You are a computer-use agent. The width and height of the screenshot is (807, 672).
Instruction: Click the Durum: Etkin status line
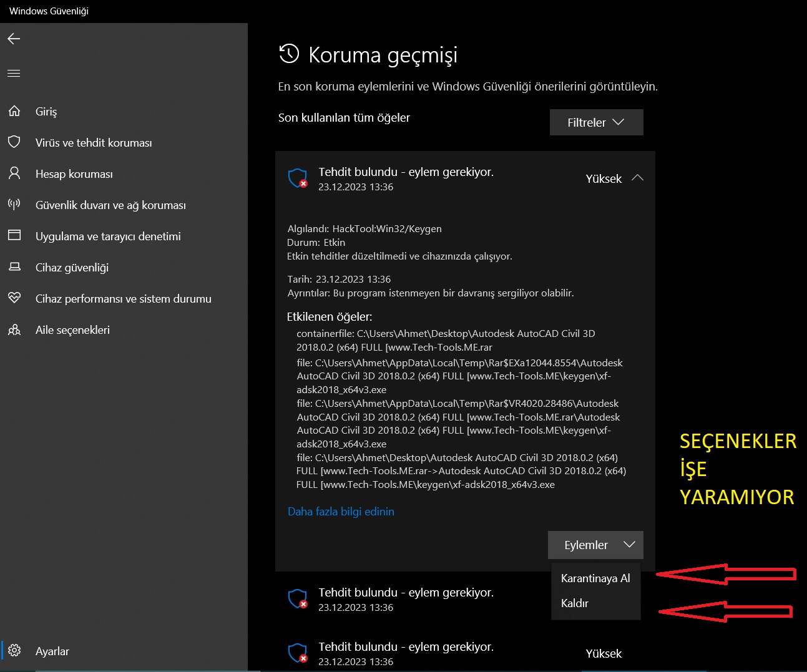pyautogui.click(x=316, y=242)
